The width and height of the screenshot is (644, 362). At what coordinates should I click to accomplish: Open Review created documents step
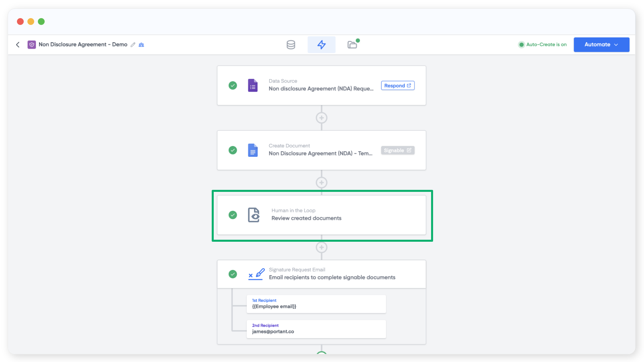[306, 218]
